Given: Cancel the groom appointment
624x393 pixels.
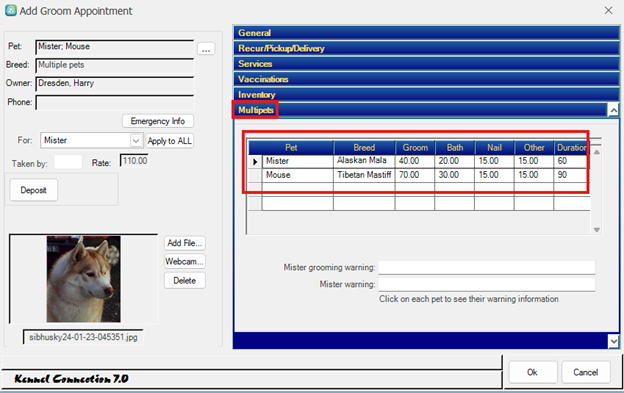Looking at the screenshot, I should [x=586, y=372].
